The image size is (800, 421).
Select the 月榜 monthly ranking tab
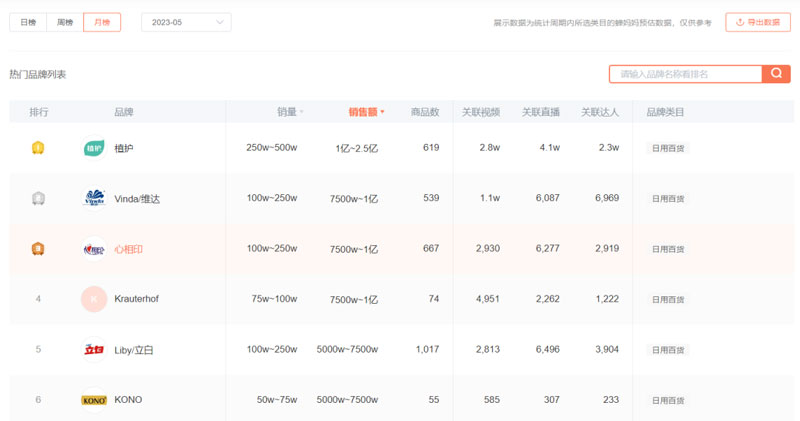coord(102,22)
